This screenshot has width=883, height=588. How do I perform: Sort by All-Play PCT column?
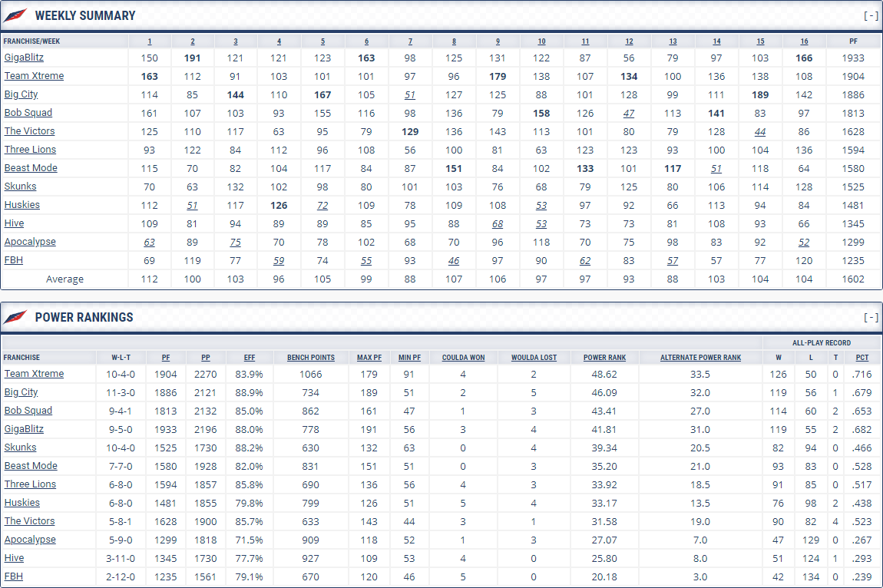(862, 358)
